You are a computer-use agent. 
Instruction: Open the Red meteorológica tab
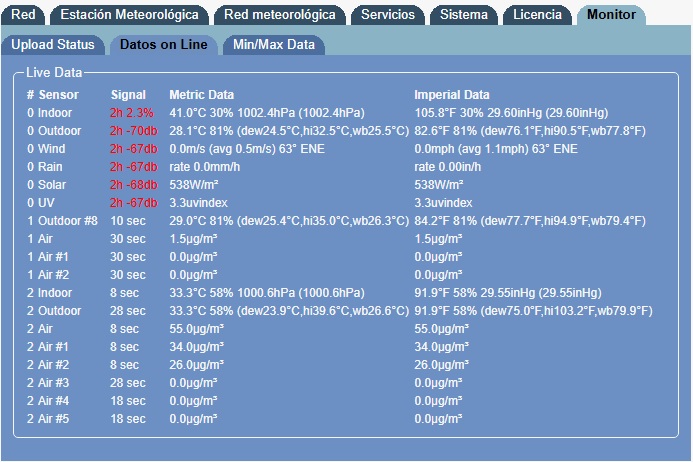(x=280, y=15)
